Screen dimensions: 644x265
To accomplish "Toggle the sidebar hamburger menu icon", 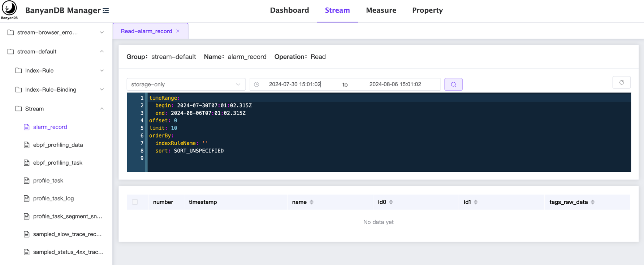I will point(106,10).
